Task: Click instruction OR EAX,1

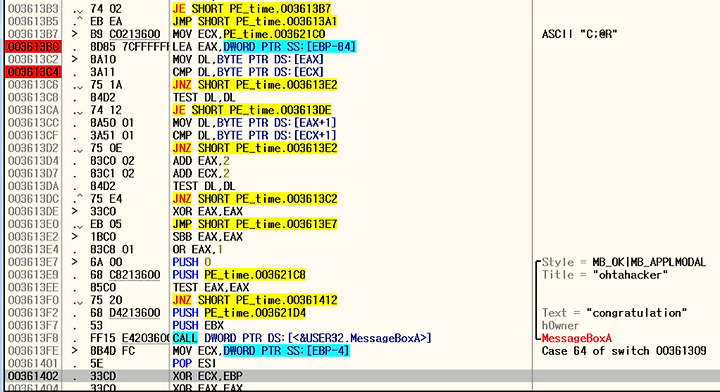Action: (197, 249)
